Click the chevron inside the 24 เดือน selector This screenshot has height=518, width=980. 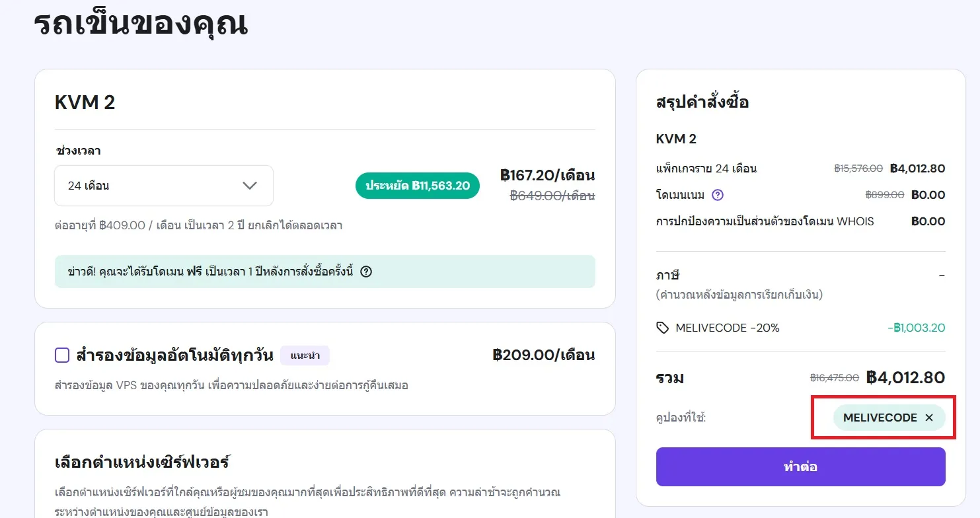click(x=250, y=186)
